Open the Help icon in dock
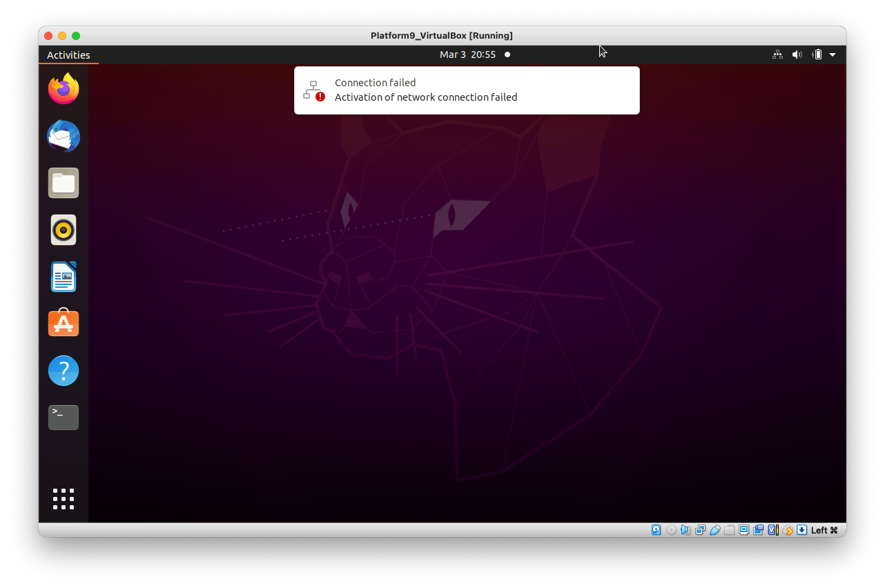The image size is (885, 588). click(x=64, y=371)
